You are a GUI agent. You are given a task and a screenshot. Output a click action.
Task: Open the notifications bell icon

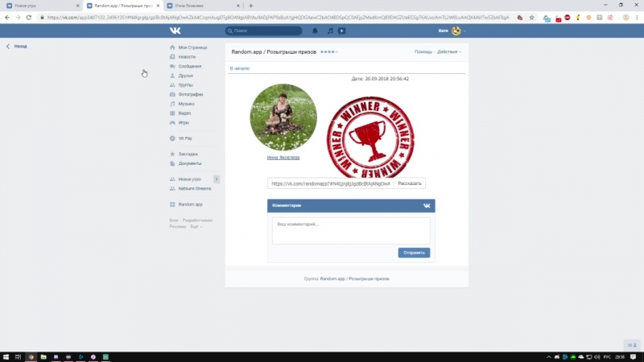coord(315,31)
